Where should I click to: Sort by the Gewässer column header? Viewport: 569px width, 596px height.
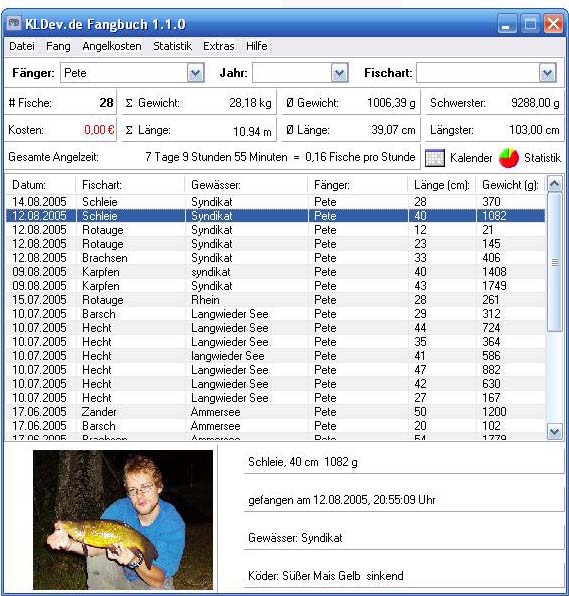click(x=246, y=185)
